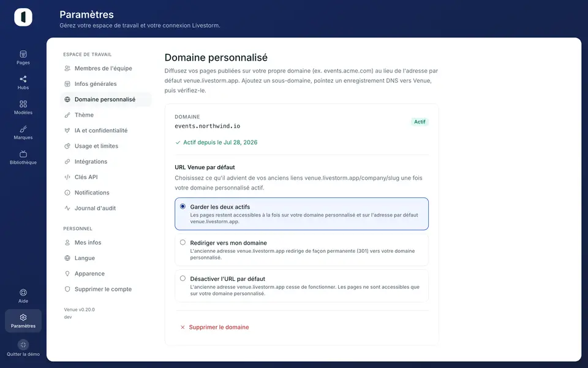Screen dimensions: 588x368
Task: Click the IA et confidentialité sparkle icon
Action: 67,130
